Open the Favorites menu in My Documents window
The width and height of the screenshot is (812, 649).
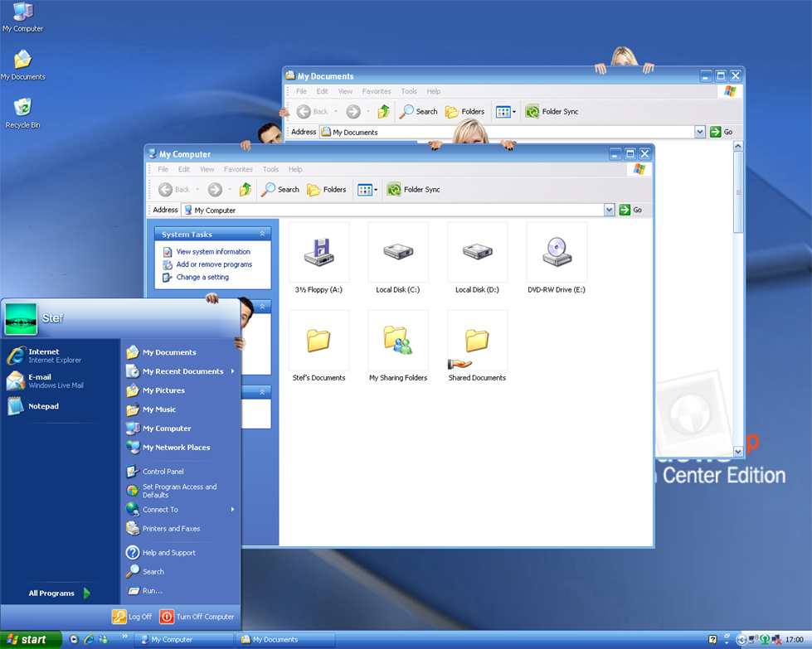click(376, 91)
